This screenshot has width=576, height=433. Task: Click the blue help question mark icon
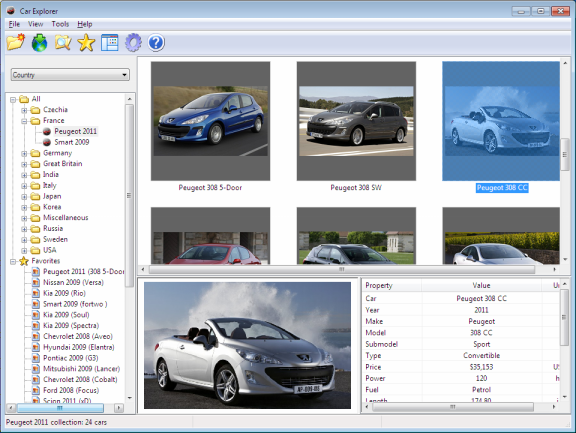156,42
